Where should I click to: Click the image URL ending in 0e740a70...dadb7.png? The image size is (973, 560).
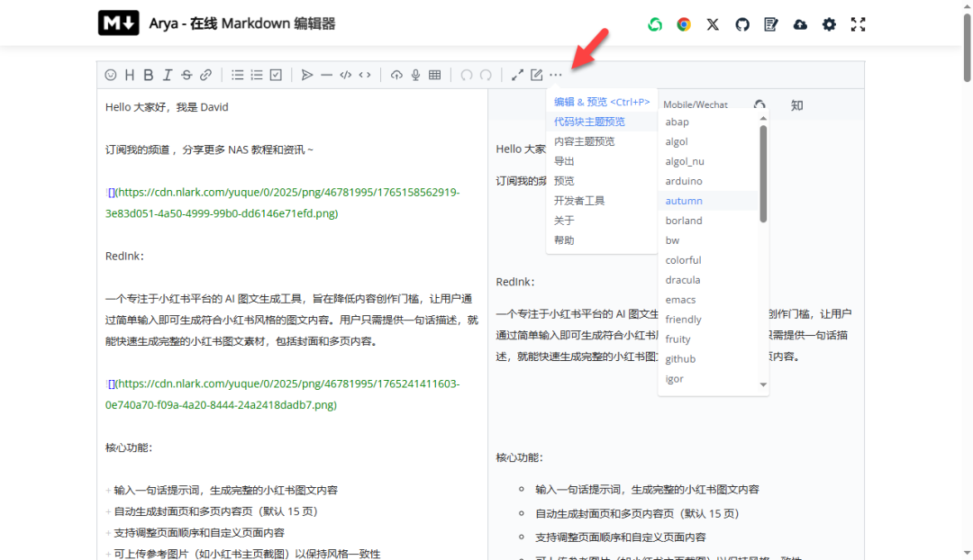coord(282,394)
